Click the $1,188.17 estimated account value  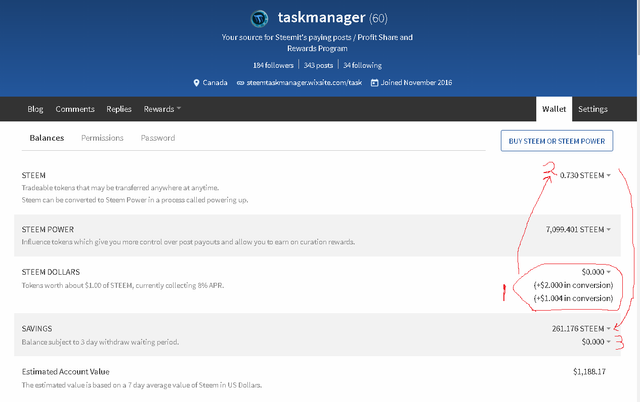[589, 372]
